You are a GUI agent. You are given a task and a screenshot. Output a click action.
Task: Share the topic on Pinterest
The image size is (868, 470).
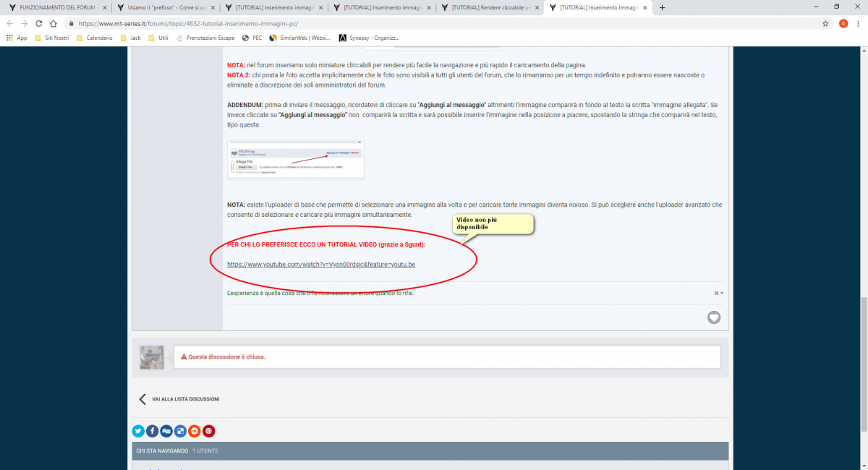point(208,431)
